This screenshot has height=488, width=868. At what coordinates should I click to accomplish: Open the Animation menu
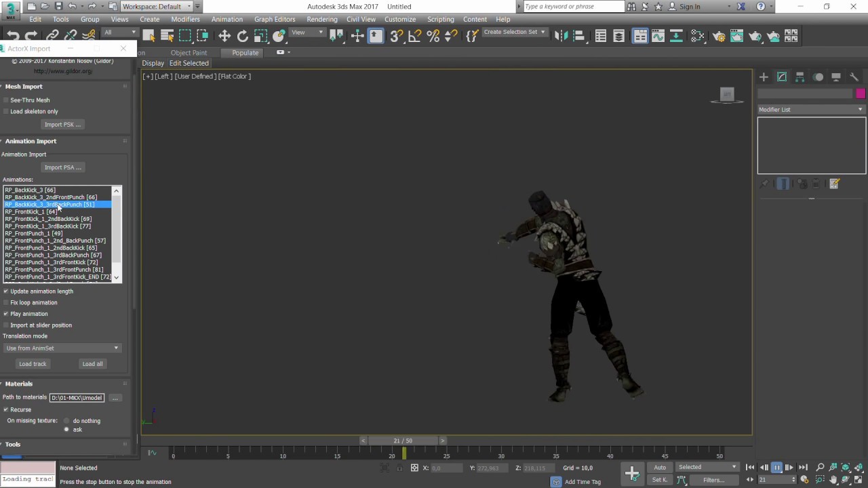[226, 20]
